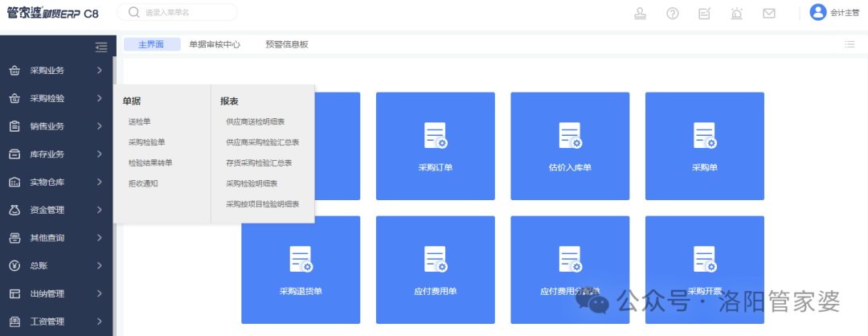This screenshot has width=868, height=336.
Task: Click the note edit icon in header
Action: coord(705,13)
